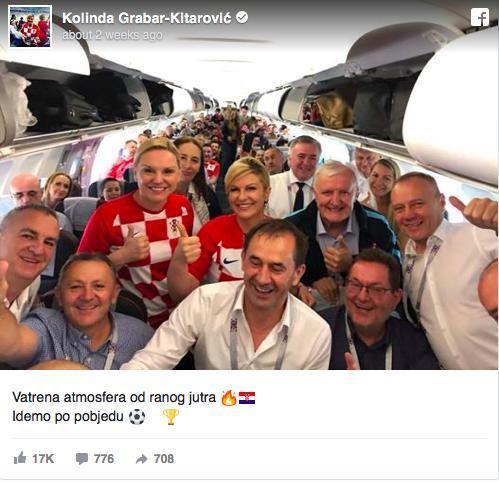Click the fire emoji in caption
The height and width of the screenshot is (482, 499).
[229, 397]
